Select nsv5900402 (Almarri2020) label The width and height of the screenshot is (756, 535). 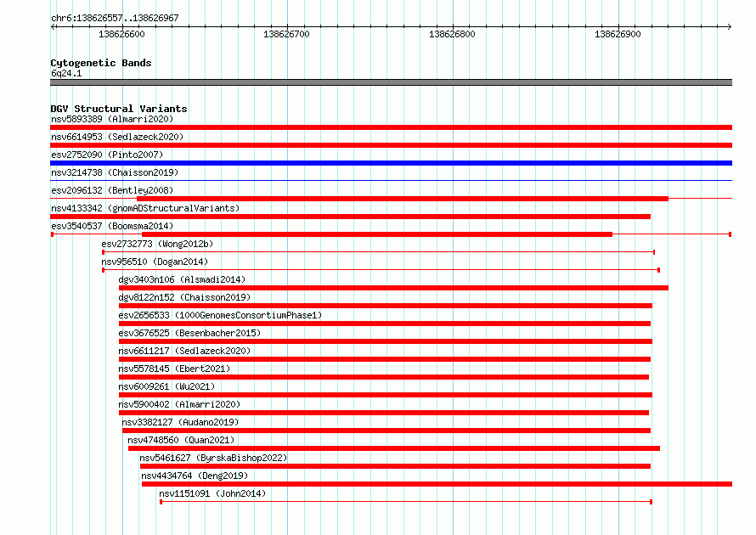179,404
